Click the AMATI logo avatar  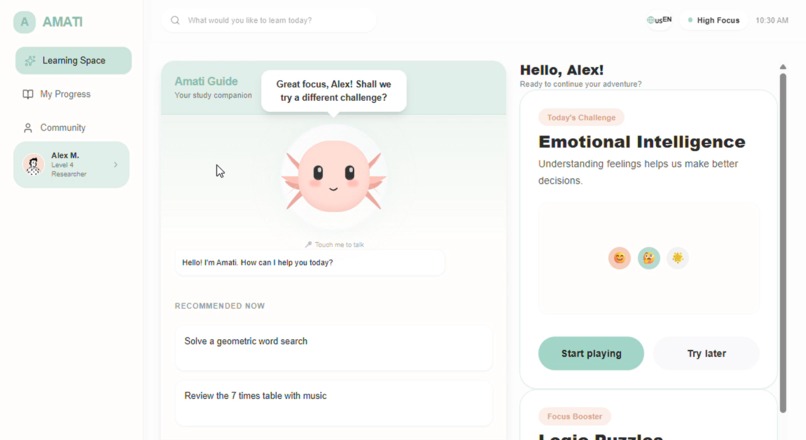click(24, 22)
